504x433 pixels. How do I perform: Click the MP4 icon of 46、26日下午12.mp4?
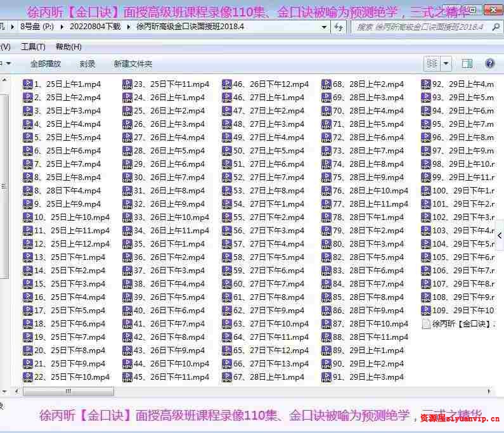(227, 84)
